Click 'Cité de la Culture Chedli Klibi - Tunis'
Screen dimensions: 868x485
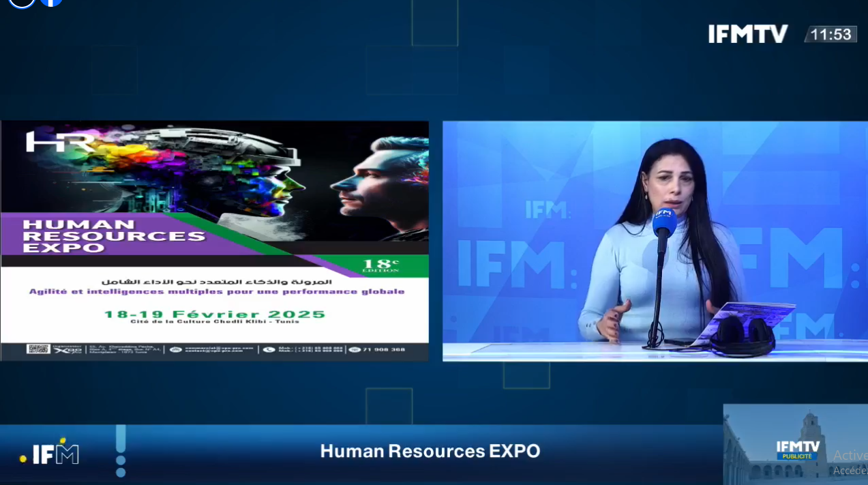(215, 321)
